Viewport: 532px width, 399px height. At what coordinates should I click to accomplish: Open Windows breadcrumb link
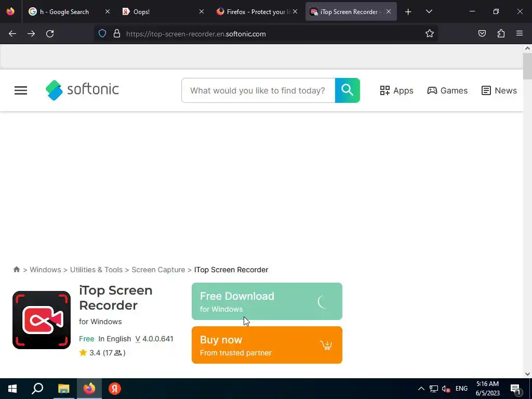click(x=46, y=270)
